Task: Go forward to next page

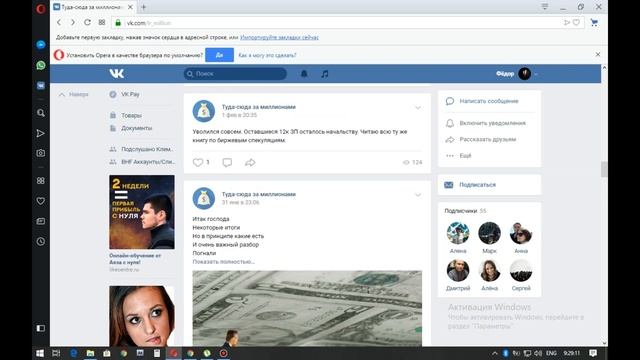Action: coord(73,22)
